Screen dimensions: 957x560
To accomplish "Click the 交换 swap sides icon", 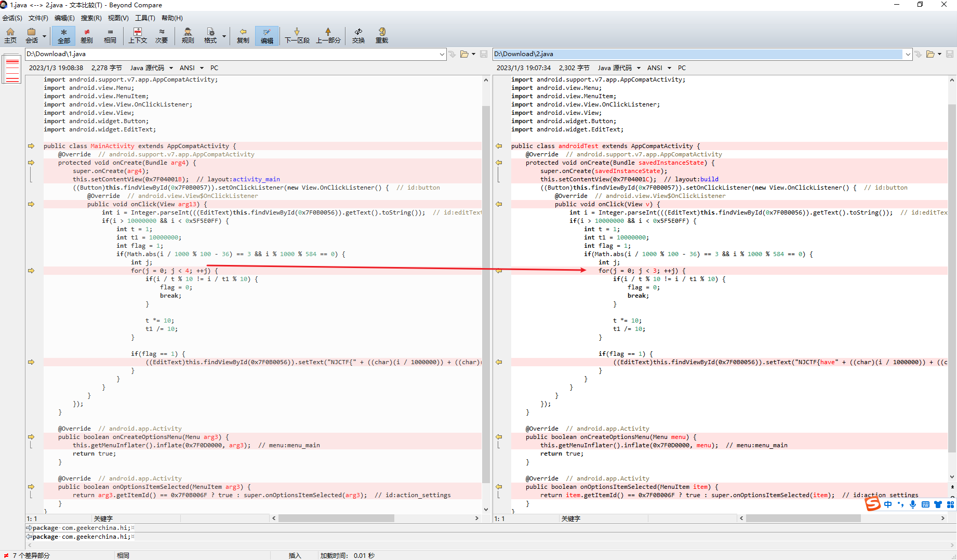I will tap(358, 35).
